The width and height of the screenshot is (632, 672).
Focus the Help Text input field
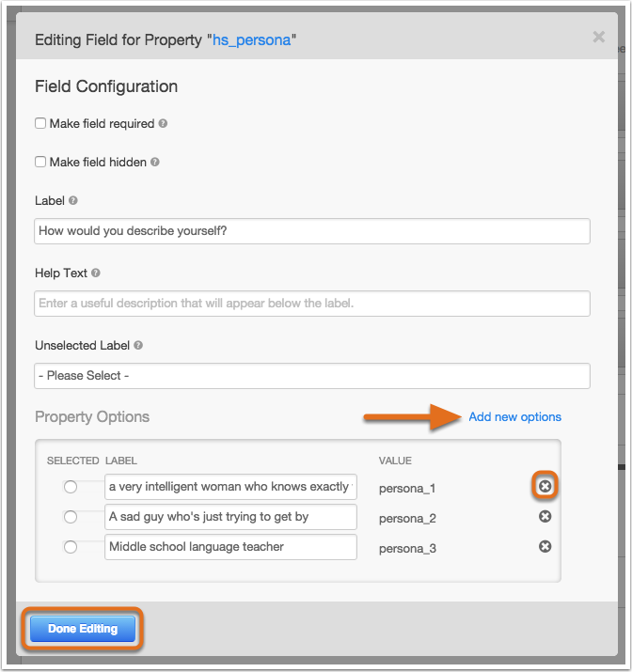point(312,304)
